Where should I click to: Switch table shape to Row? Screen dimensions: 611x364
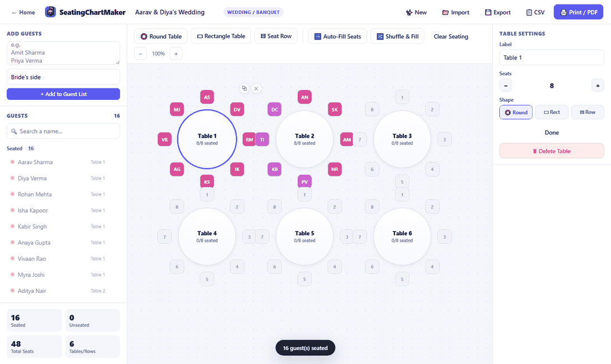588,112
